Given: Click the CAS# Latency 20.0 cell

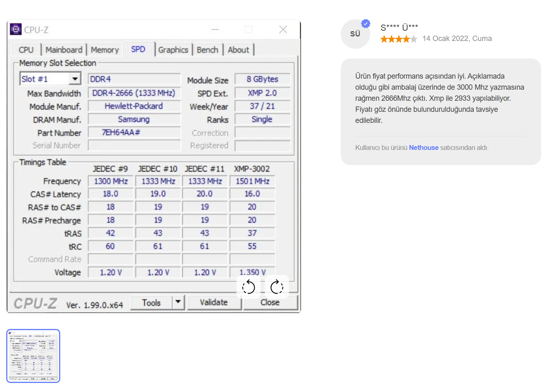Looking at the screenshot, I should point(205,194).
